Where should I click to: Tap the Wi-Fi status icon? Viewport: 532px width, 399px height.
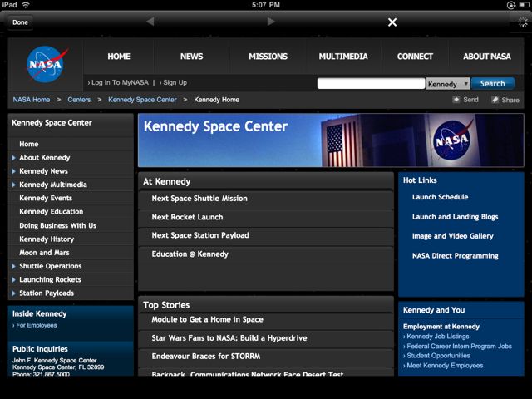pyautogui.click(x=26, y=5)
